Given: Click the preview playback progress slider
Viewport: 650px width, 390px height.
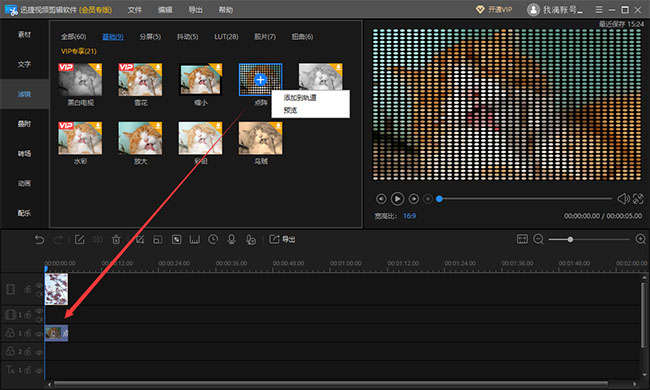Looking at the screenshot, I should pyautogui.click(x=525, y=199).
